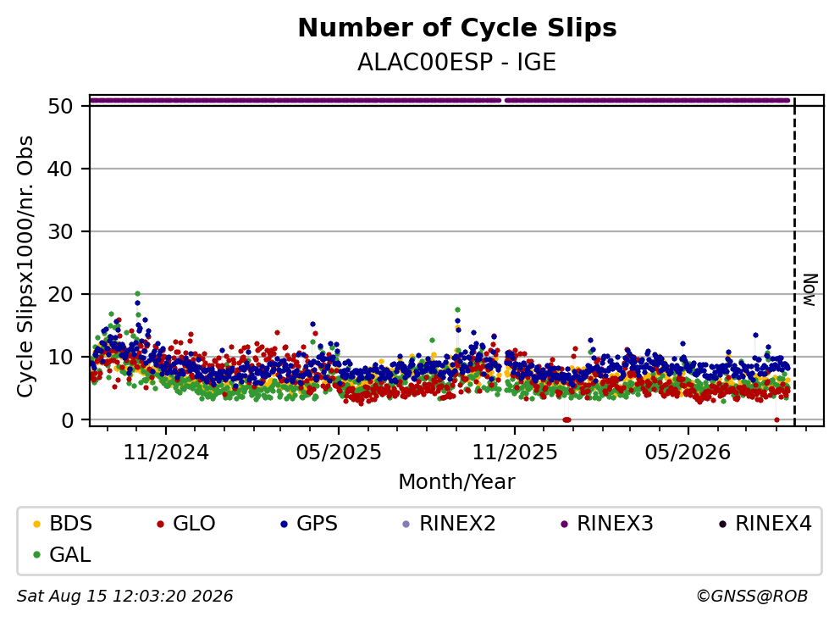Select the GPS legend label
The image size is (840, 622).
pyautogui.click(x=318, y=524)
